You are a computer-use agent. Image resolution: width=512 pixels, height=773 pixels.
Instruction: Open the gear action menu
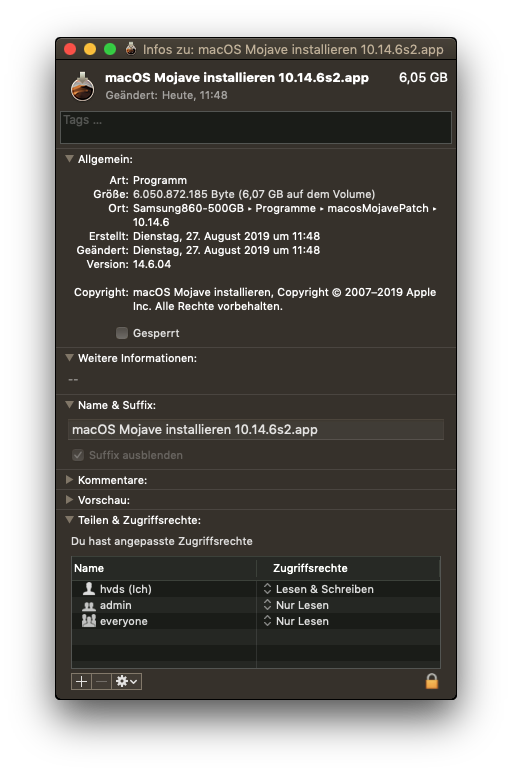pos(127,681)
